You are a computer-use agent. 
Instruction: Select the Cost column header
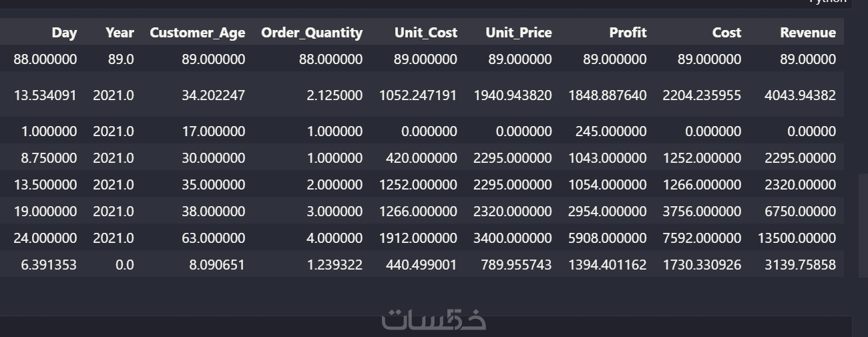(x=726, y=32)
